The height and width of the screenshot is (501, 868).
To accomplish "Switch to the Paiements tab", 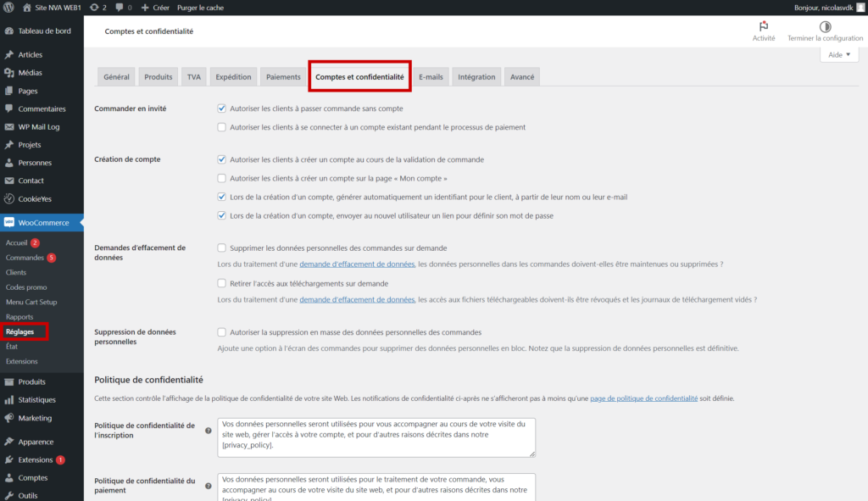I will click(x=283, y=77).
